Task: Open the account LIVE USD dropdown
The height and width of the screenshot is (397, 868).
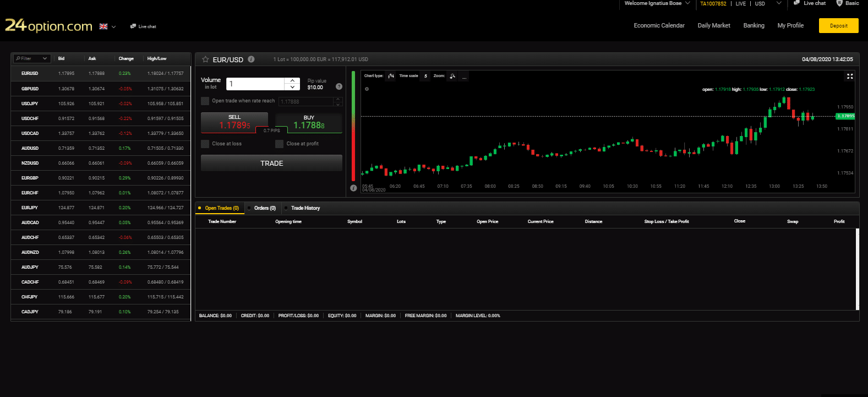Action: click(778, 3)
